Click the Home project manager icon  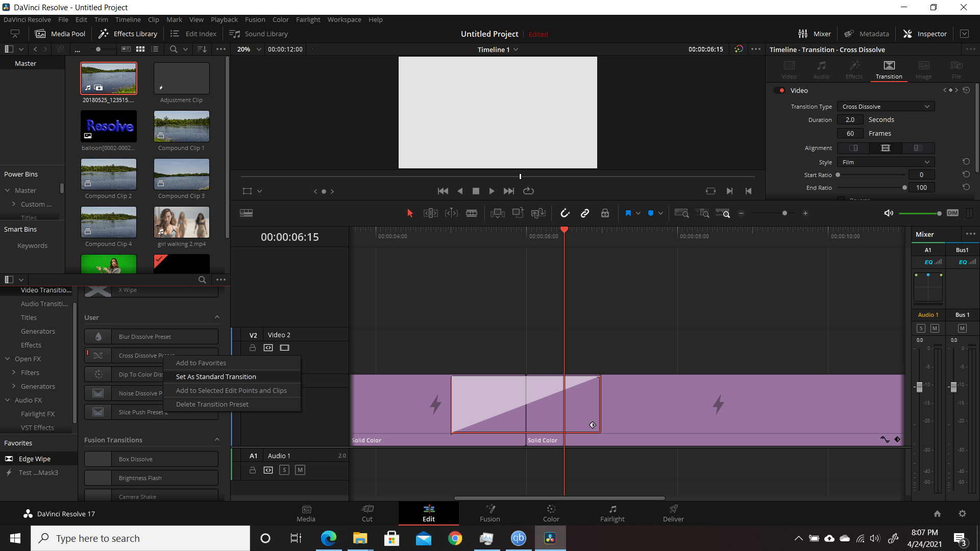pos(937,514)
